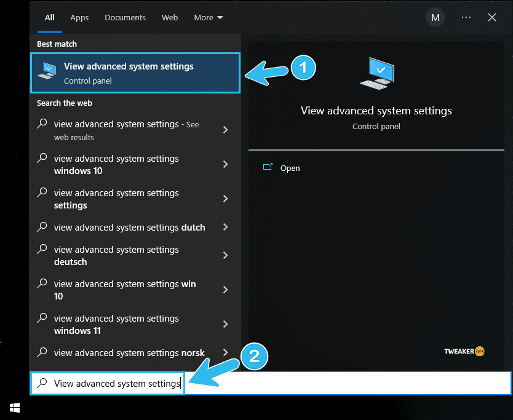
Task: Click search icon beside 'windows 10' suggestion
Action: tap(42, 158)
